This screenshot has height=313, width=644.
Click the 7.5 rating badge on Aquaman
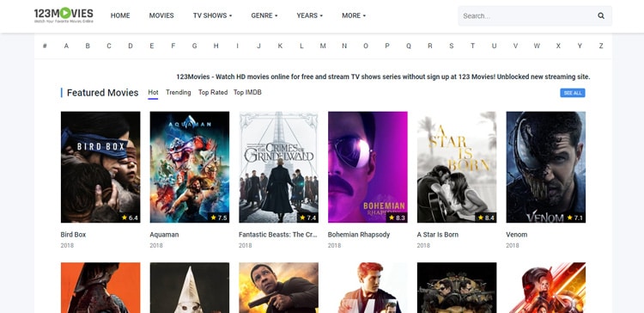[219, 218]
